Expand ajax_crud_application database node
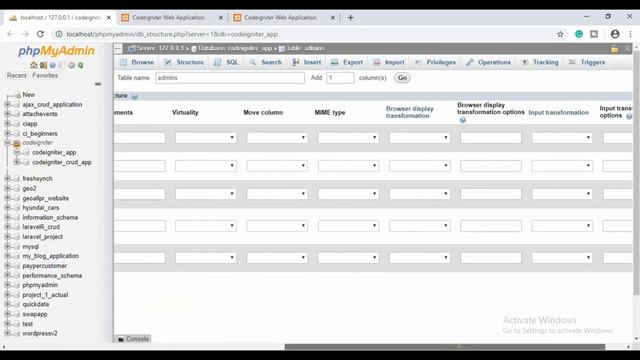The image size is (640, 360). coord(7,104)
